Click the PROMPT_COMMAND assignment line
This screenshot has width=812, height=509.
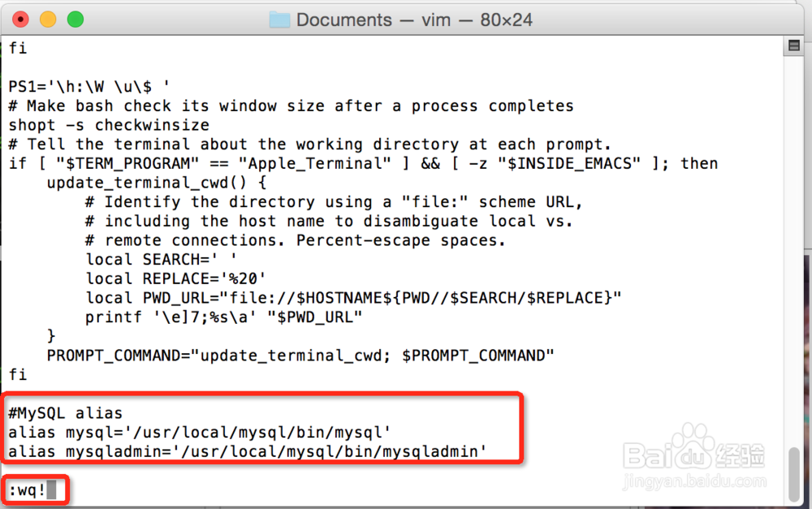(x=300, y=356)
